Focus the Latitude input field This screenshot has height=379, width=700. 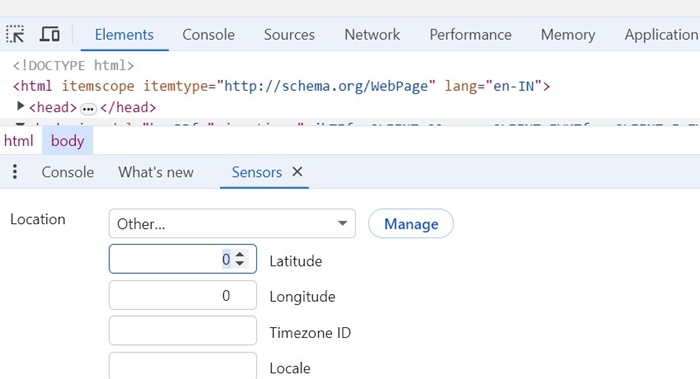183,259
